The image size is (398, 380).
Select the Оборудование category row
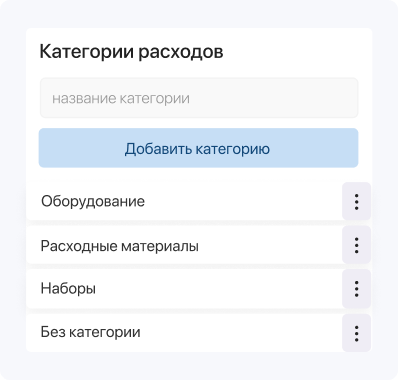pyautogui.click(x=184, y=201)
